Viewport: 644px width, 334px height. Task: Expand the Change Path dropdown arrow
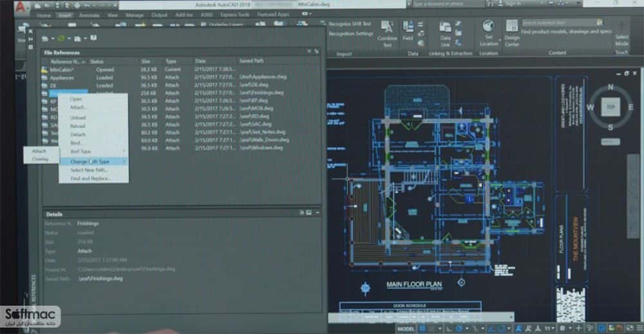click(86, 39)
